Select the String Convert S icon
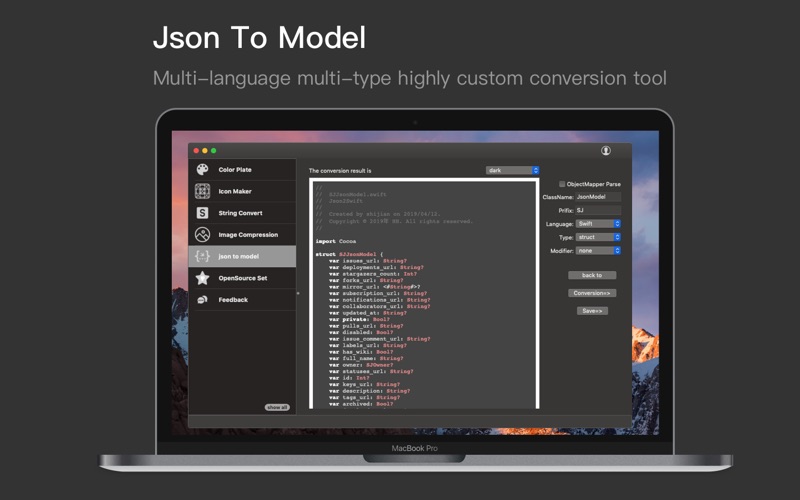 [203, 213]
